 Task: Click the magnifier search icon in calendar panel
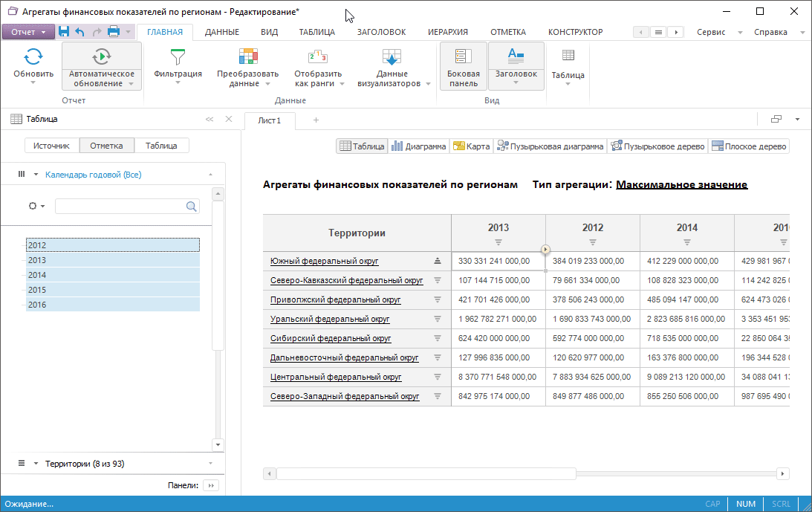[191, 207]
